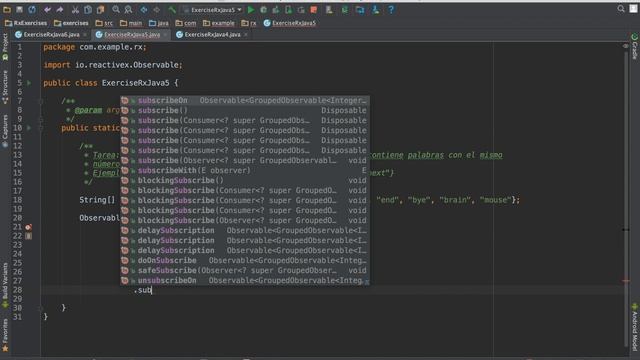640x360 pixels.
Task: Open the Build Variants tool window
Action: (x=5, y=285)
